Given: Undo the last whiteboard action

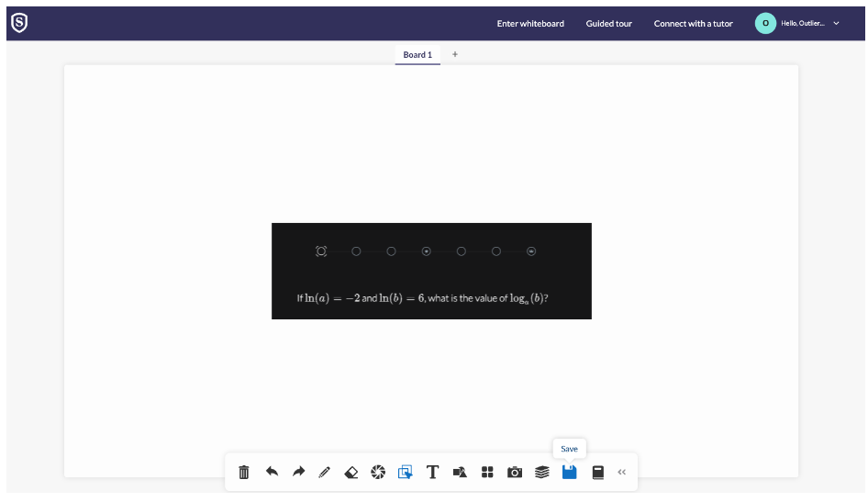Looking at the screenshot, I should (272, 472).
